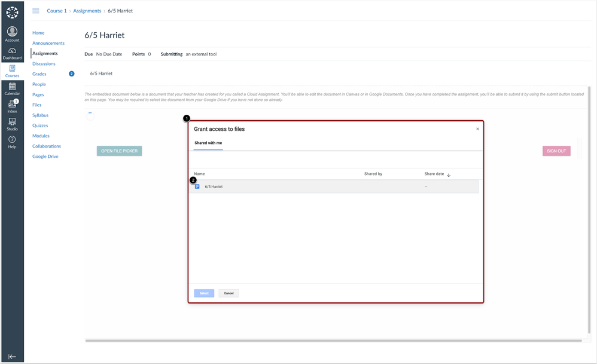Open Grades in course menu
This screenshot has height=364, width=597.
tap(39, 74)
